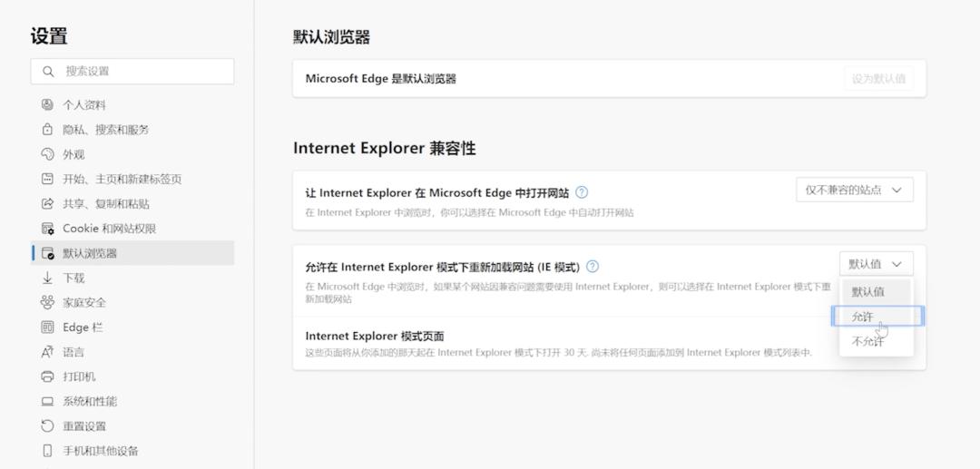Open 手机和其他设备 settings
Image resolution: width=980 pixels, height=469 pixels.
pos(132,451)
